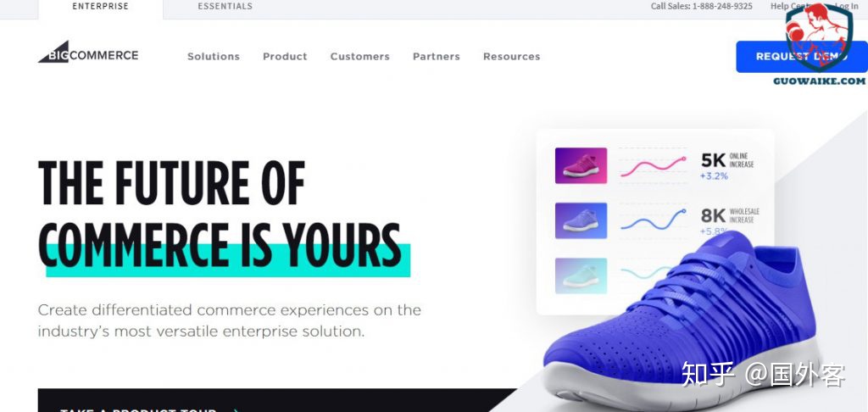This screenshot has width=868, height=412.
Task: Select the teal sneaker thumbnail
Action: pyautogui.click(x=581, y=276)
